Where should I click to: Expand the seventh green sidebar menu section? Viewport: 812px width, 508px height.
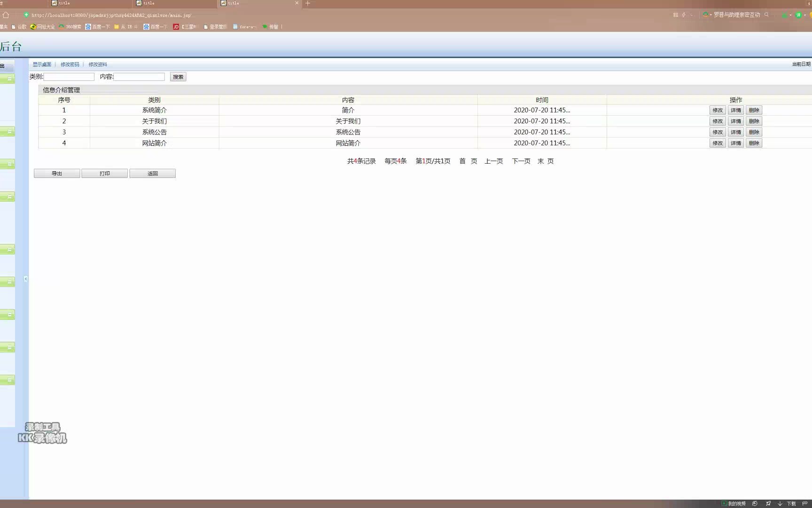click(x=8, y=315)
